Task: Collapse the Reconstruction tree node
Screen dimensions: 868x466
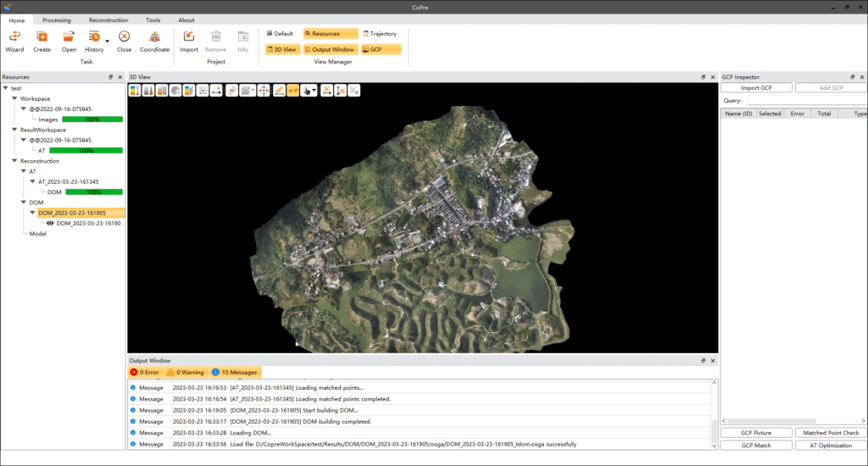Action: coord(14,161)
